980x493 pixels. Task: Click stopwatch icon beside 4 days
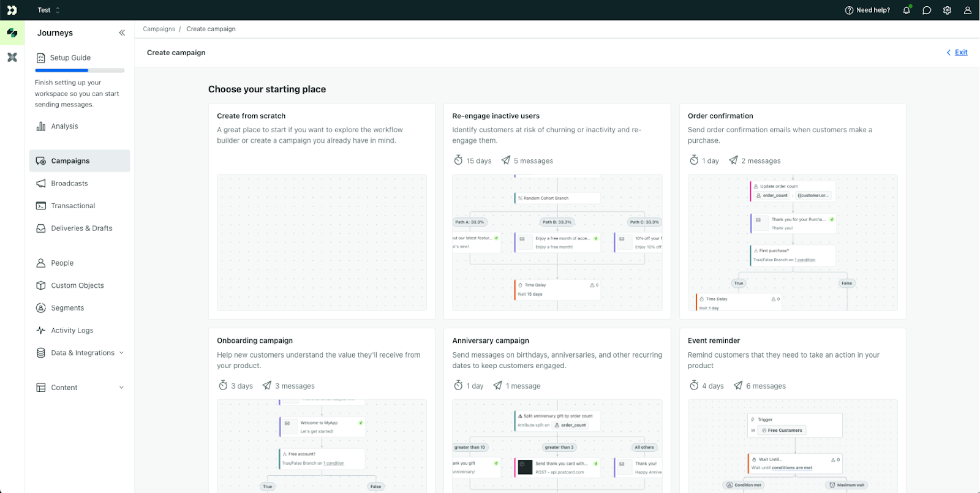(x=694, y=386)
